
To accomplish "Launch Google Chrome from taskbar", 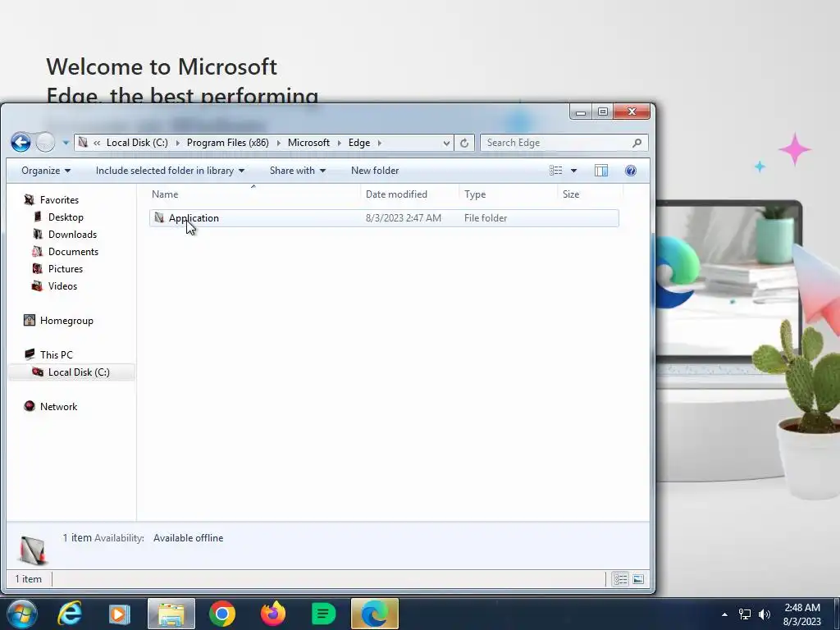I will point(222,614).
